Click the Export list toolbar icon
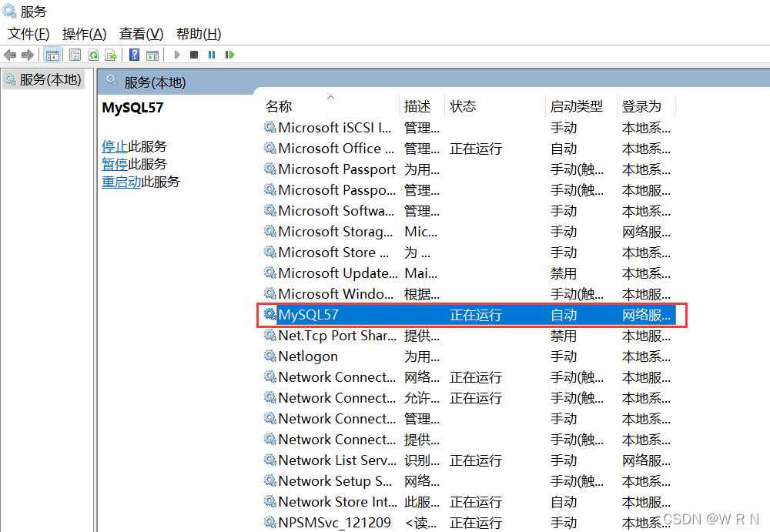The height and width of the screenshot is (532, 770). [111, 55]
